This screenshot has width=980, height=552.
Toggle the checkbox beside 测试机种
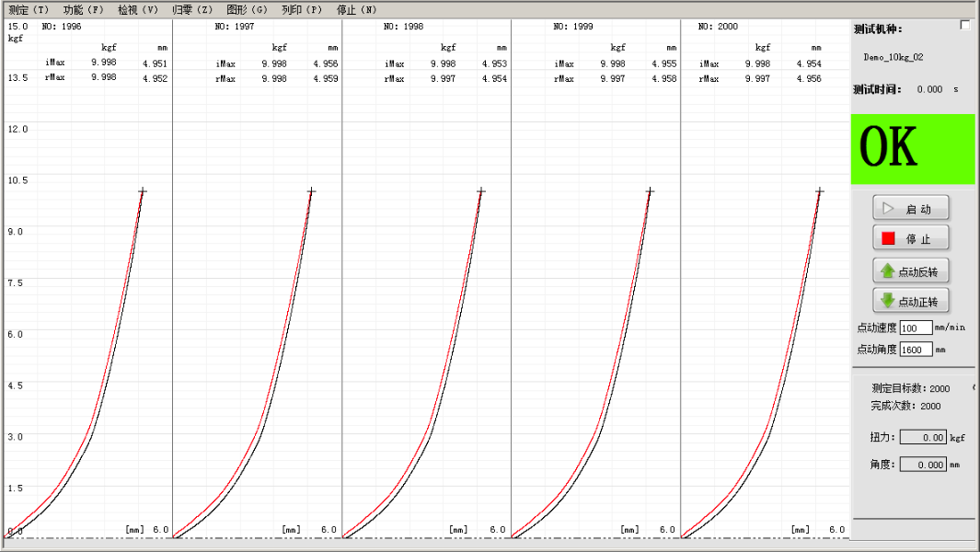pos(965,26)
